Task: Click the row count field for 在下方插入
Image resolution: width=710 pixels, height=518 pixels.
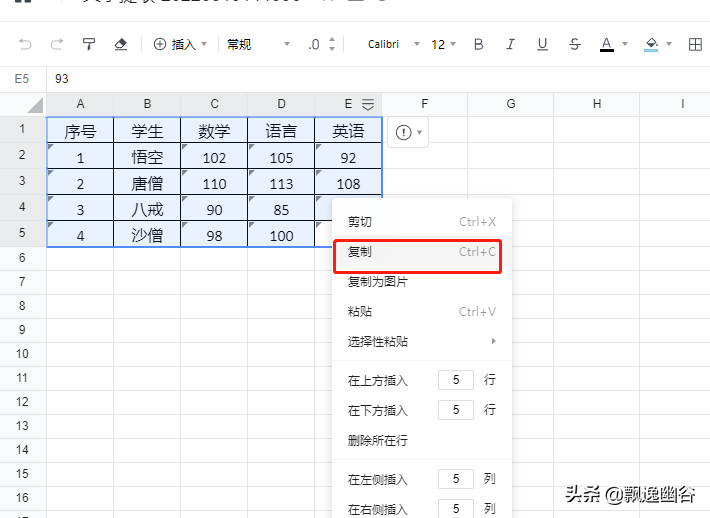Action: coord(456,410)
